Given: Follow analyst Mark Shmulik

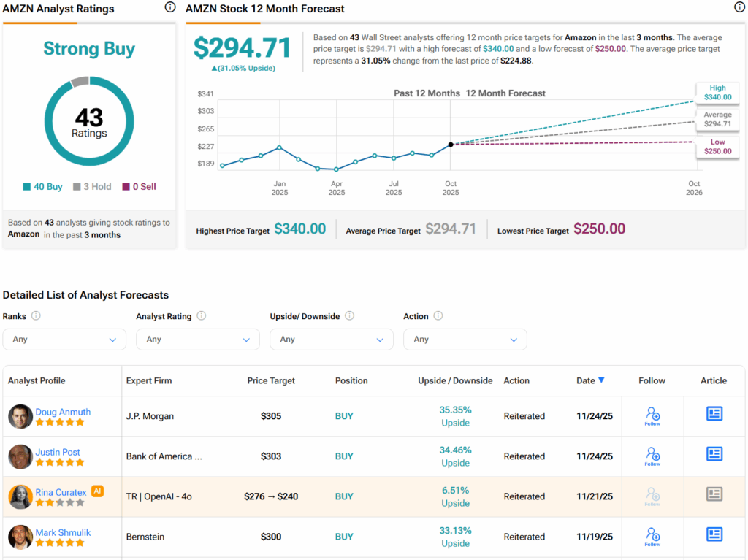Looking at the screenshot, I should [x=653, y=536].
